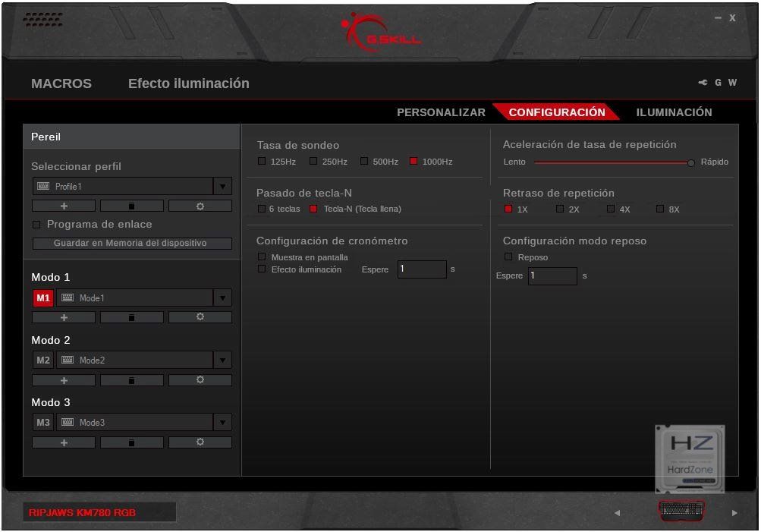Activate the M2 mode button
Image resolution: width=761 pixels, height=532 pixels.
coord(43,360)
